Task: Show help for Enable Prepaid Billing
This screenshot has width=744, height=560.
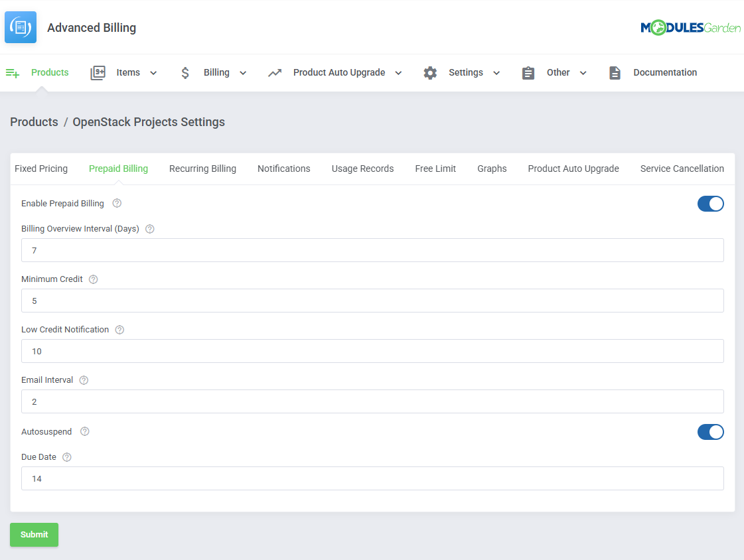Action: click(x=117, y=203)
